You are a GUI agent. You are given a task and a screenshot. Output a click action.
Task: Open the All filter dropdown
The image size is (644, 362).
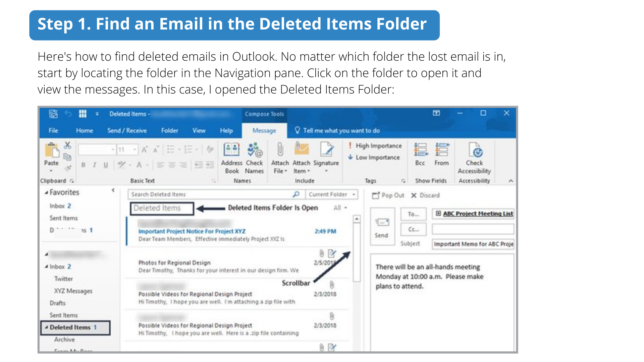click(x=340, y=208)
